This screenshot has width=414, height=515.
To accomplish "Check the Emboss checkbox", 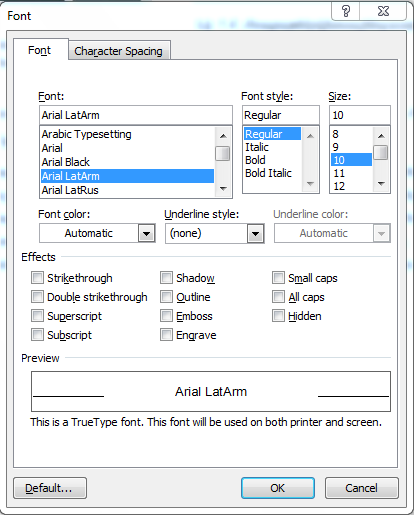I will [x=166, y=315].
